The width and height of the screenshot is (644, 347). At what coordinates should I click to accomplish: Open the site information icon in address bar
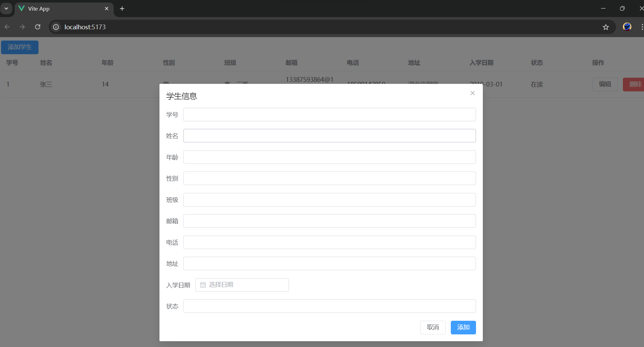pos(56,27)
